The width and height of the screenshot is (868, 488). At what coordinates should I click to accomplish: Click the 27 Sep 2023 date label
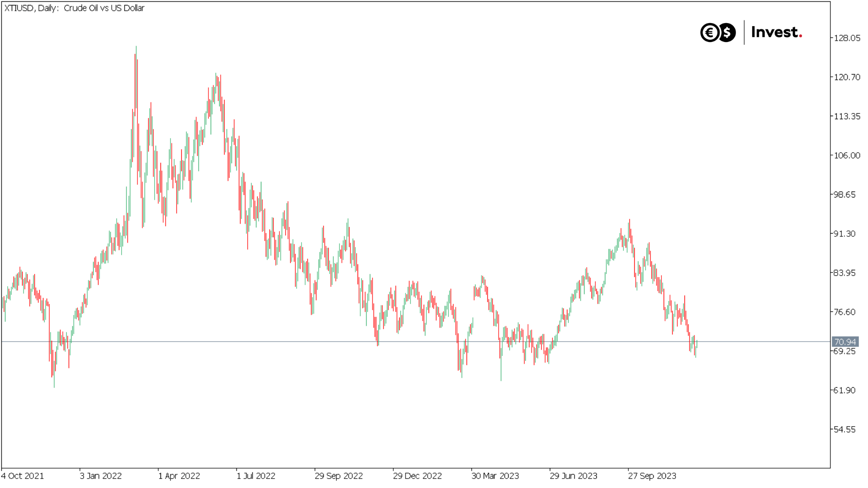pyautogui.click(x=652, y=476)
